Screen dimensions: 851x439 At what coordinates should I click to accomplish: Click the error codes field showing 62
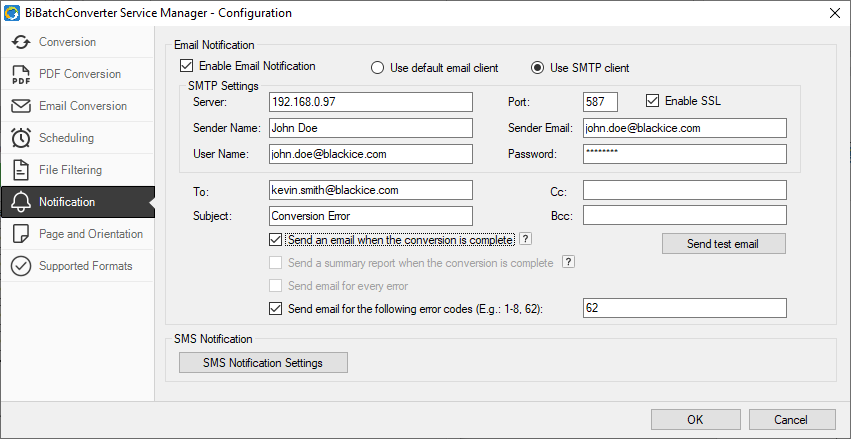[x=685, y=308]
